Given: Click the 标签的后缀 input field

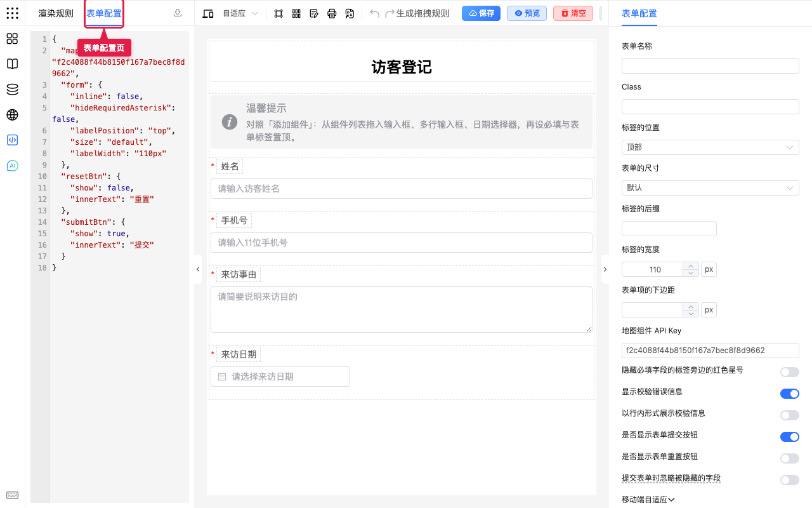Looking at the screenshot, I should pyautogui.click(x=669, y=229).
